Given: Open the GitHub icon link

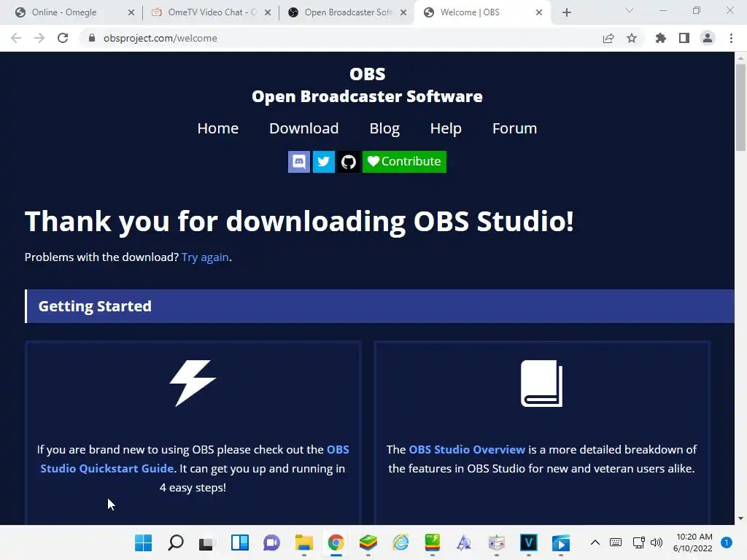Looking at the screenshot, I should 348,161.
